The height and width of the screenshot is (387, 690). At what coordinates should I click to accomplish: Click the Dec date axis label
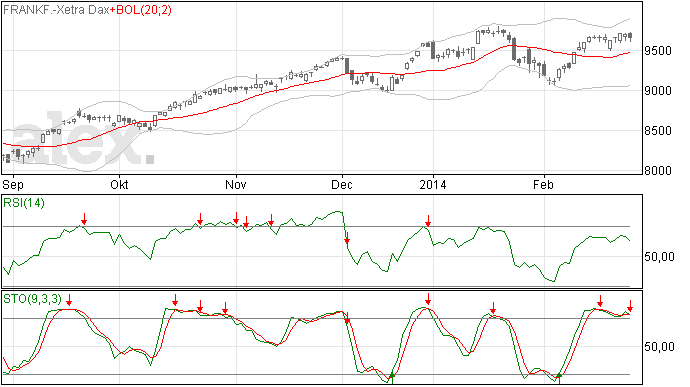coord(342,184)
